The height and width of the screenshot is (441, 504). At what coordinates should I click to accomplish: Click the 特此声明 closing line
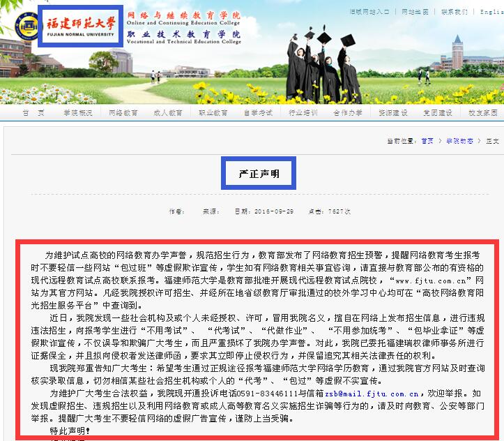(70, 431)
